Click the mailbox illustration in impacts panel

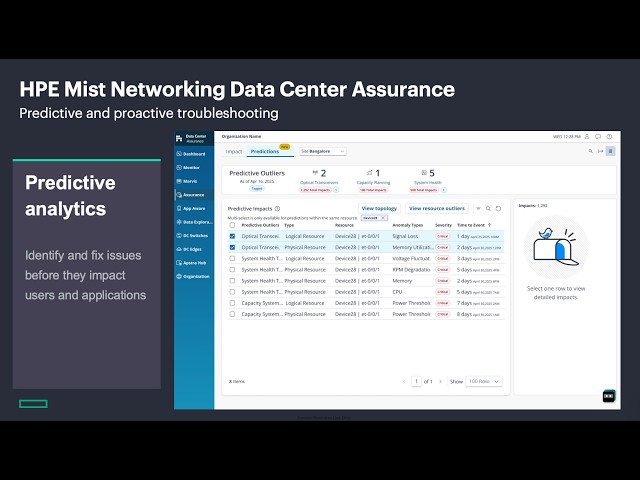(556, 248)
